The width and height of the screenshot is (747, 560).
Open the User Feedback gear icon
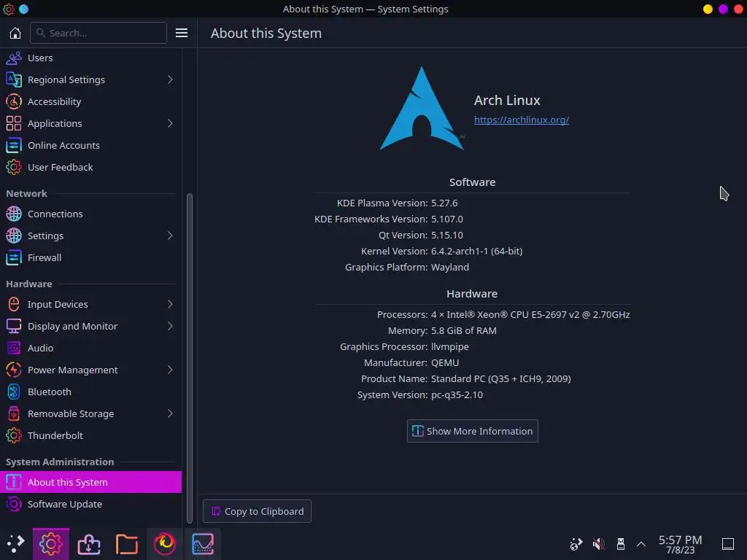click(14, 167)
